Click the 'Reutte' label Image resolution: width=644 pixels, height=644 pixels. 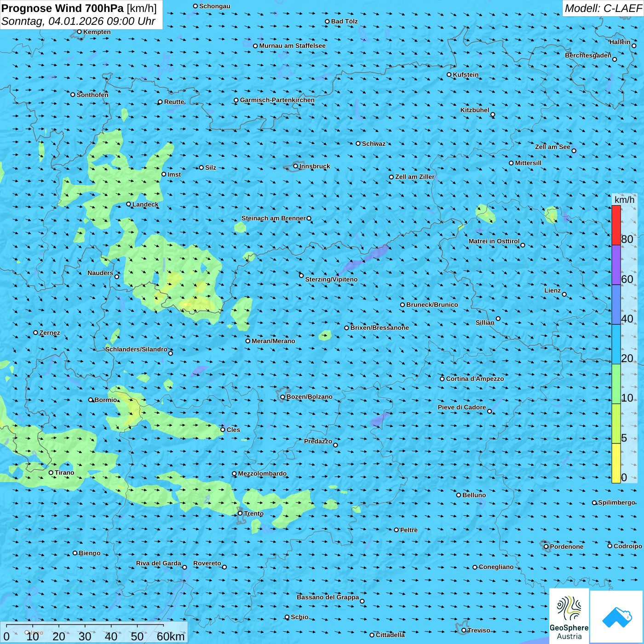coord(174,102)
